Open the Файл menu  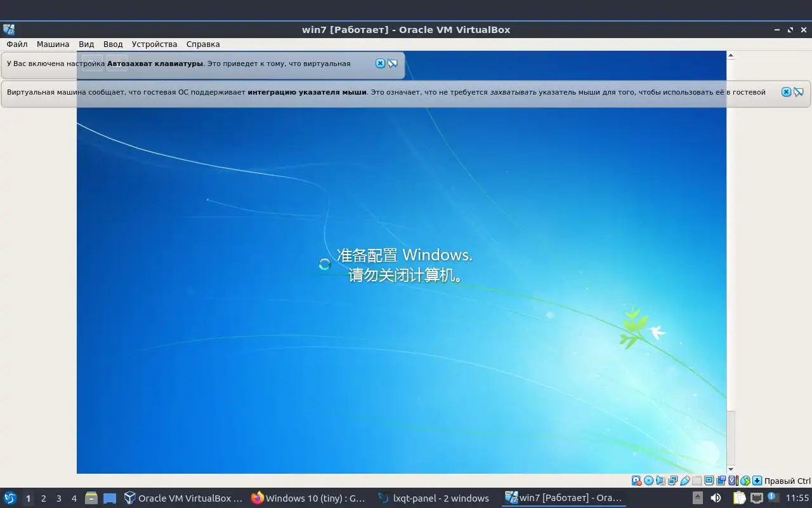click(x=17, y=44)
